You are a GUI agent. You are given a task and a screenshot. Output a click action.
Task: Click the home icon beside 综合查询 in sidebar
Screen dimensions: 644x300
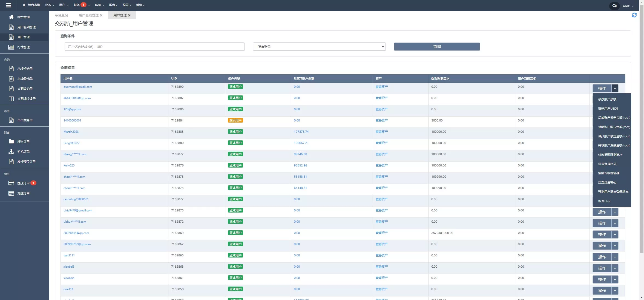click(x=11, y=17)
